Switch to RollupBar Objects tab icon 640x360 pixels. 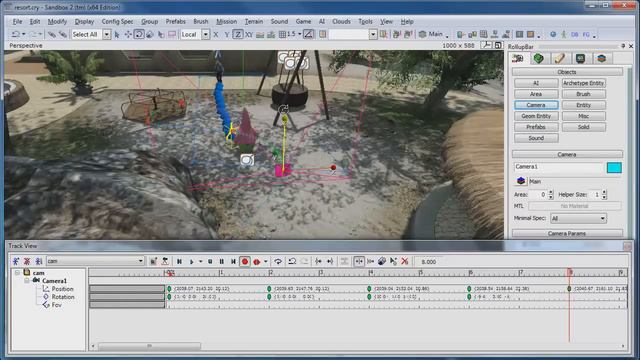pyautogui.click(x=518, y=58)
